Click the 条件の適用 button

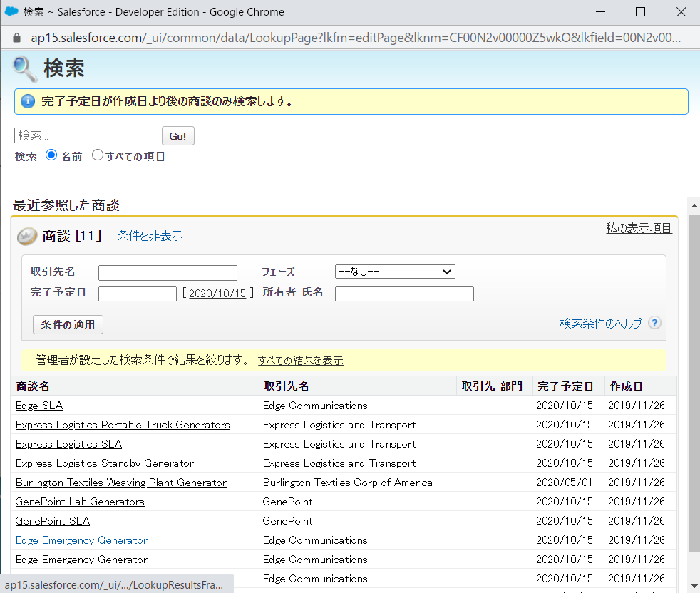(x=68, y=324)
